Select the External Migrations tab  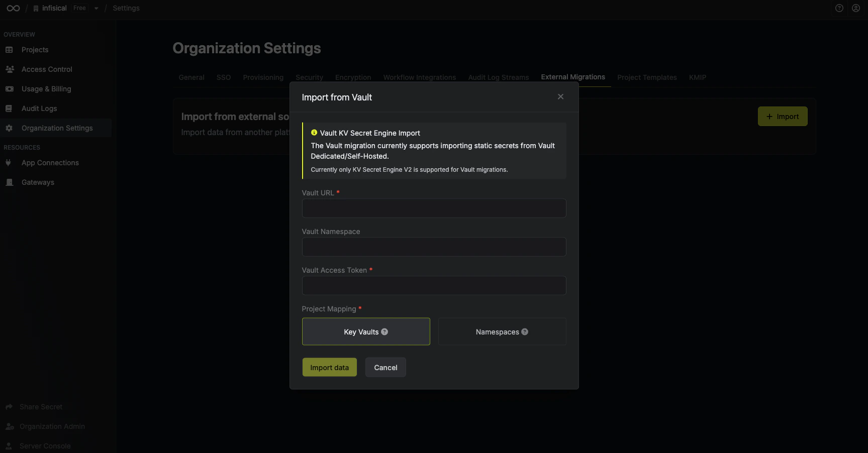pyautogui.click(x=573, y=77)
